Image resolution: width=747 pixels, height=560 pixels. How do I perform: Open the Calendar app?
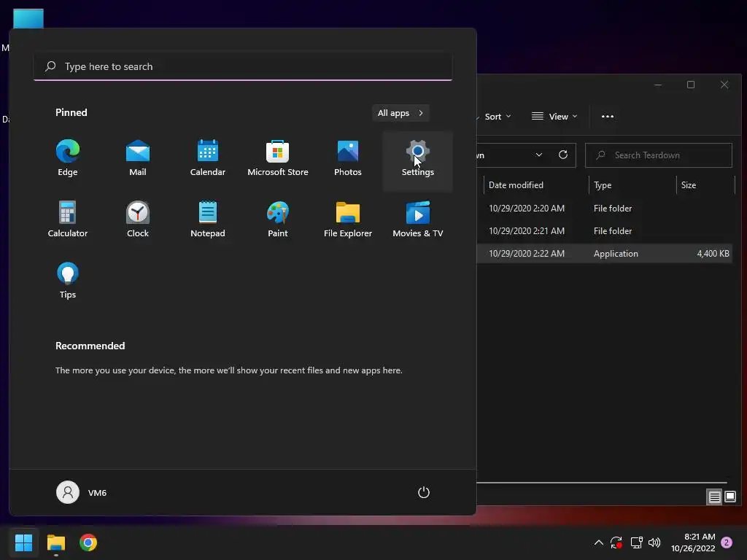[208, 159]
